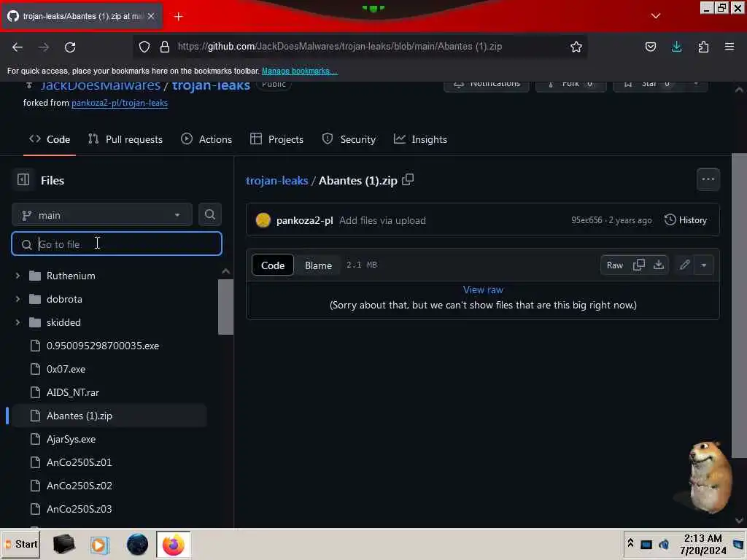Open the Pocket save icon in the toolbar
The width and height of the screenshot is (747, 560).
point(650,47)
